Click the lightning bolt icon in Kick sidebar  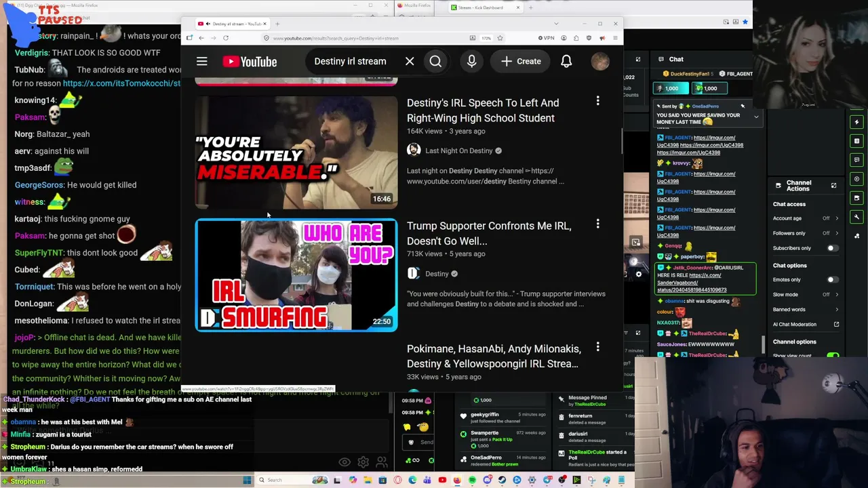856,122
